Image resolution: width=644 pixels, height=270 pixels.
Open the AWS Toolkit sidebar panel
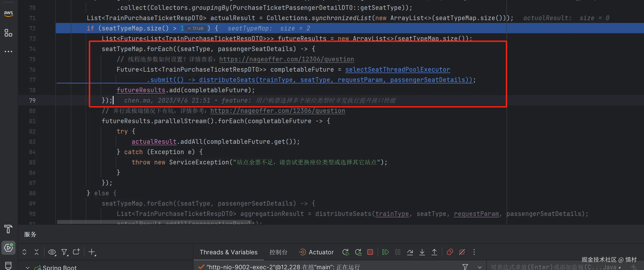(x=8, y=14)
